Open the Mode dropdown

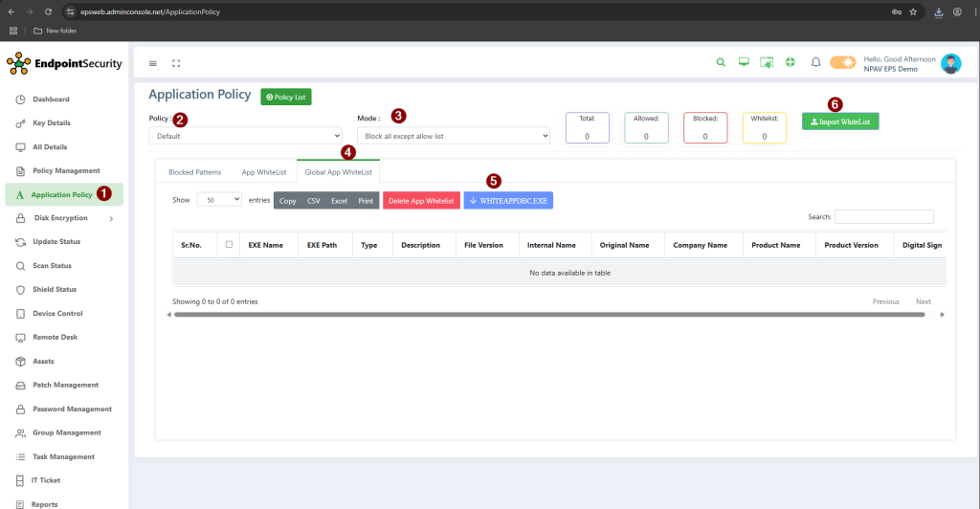[x=452, y=136]
